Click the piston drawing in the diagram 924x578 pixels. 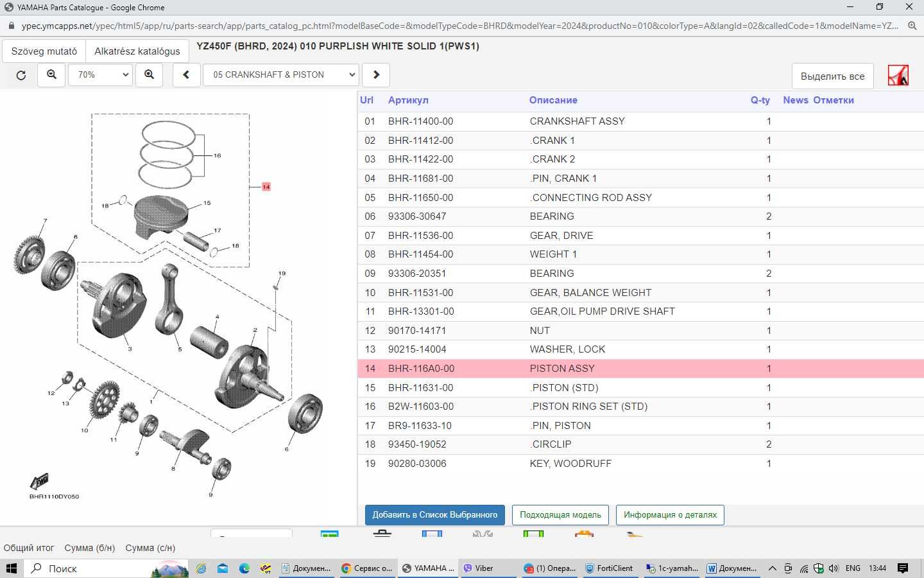(x=160, y=218)
